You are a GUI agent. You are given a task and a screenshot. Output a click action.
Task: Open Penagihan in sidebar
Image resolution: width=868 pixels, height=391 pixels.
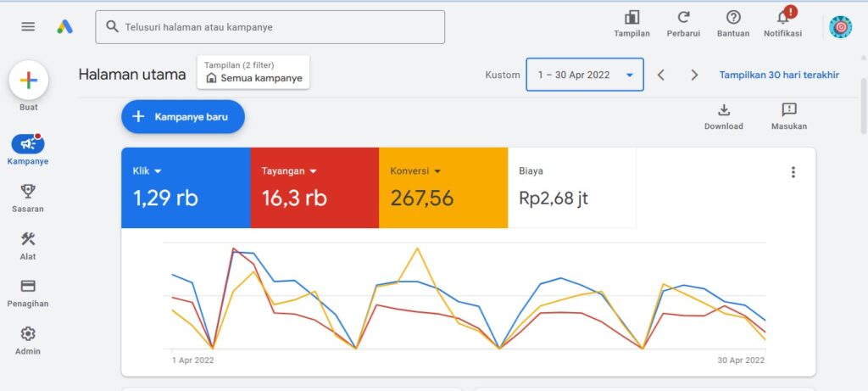pyautogui.click(x=28, y=293)
